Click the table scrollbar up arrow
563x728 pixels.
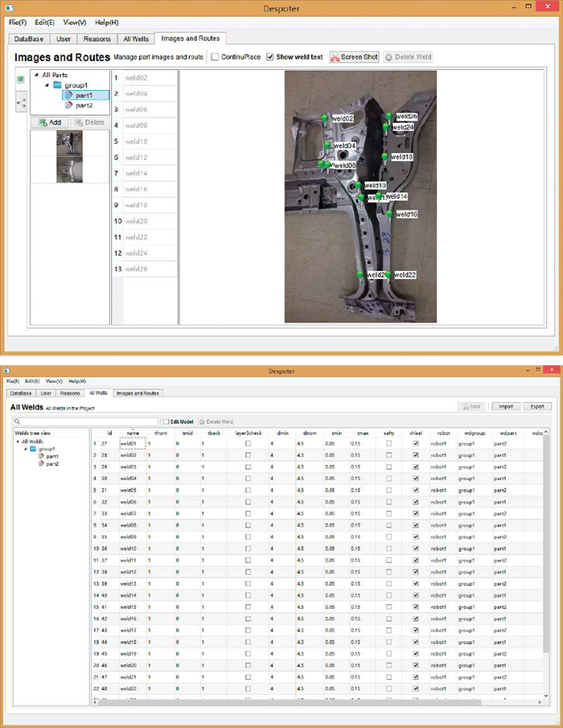[x=546, y=432]
